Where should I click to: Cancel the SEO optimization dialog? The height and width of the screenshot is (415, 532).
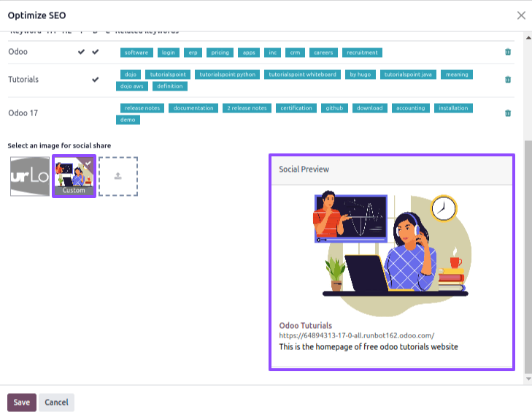(56, 403)
